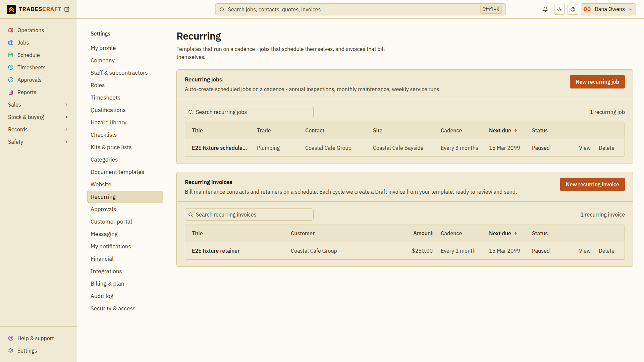Open Approvals settings page
Image resolution: width=644 pixels, height=362 pixels.
click(x=125, y=209)
